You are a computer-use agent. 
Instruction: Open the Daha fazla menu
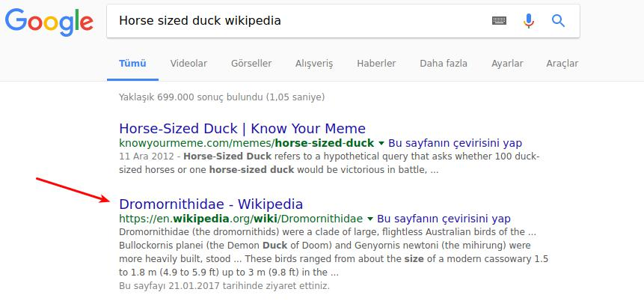pyautogui.click(x=443, y=64)
